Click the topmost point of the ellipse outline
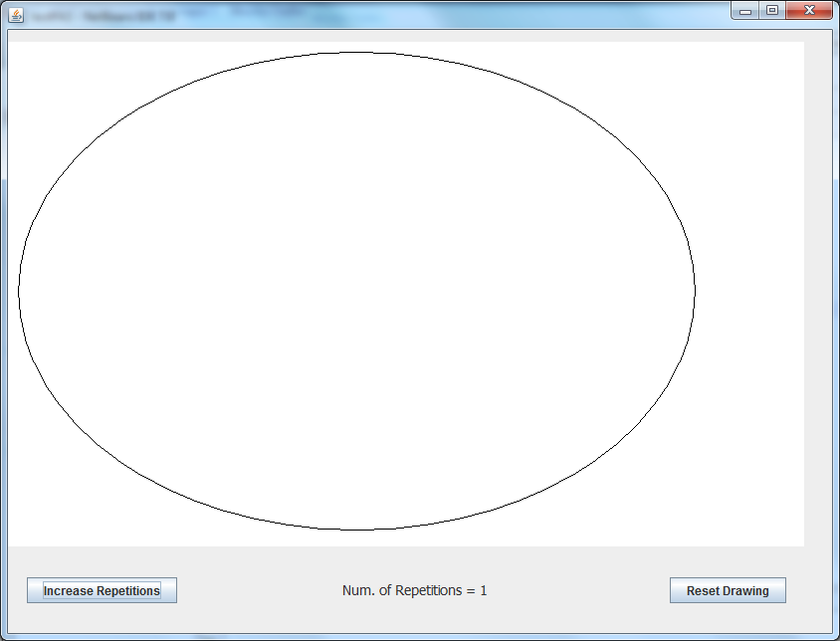Viewport: 840px width, 641px height. click(356, 52)
